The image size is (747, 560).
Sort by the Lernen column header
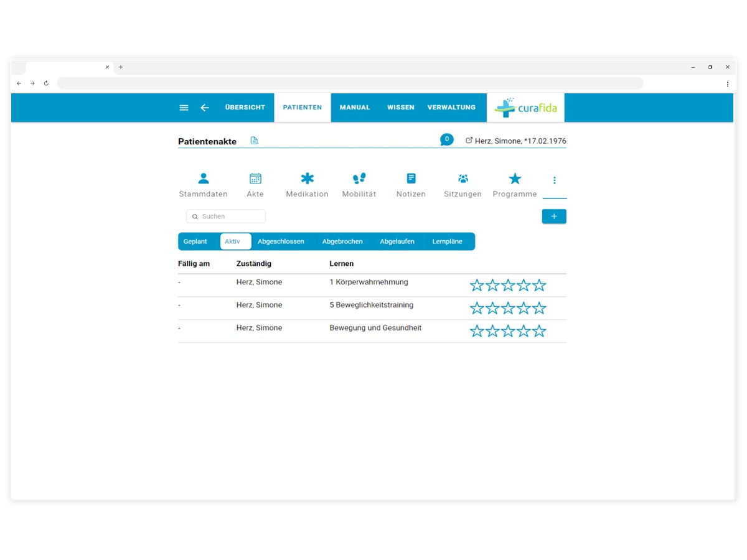pos(342,264)
